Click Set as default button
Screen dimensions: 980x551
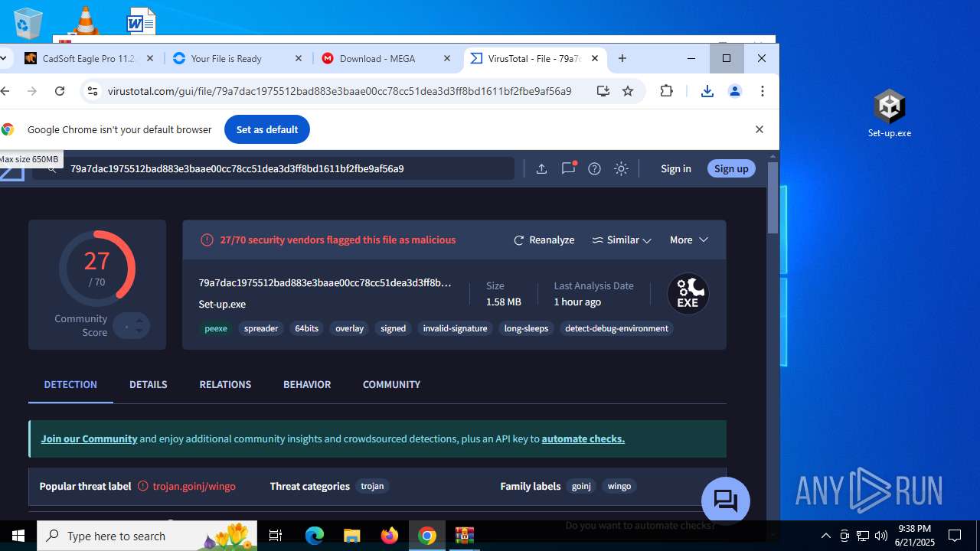coord(266,129)
